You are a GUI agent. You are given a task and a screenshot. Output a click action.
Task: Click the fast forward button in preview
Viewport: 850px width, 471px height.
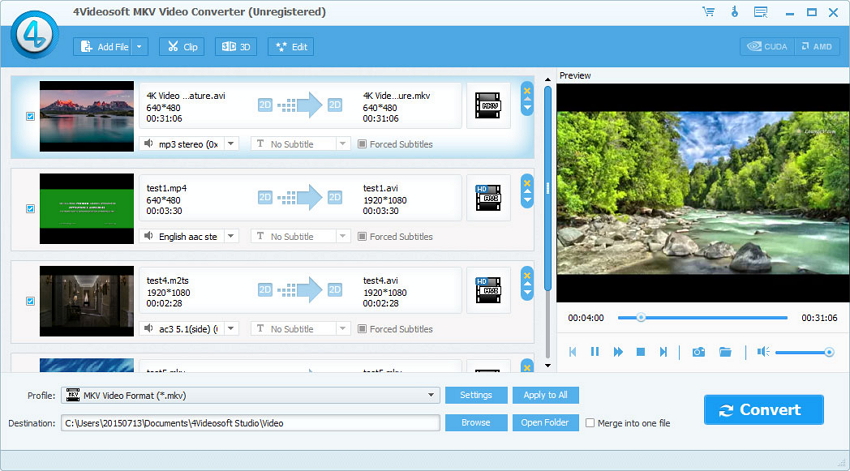click(x=618, y=352)
